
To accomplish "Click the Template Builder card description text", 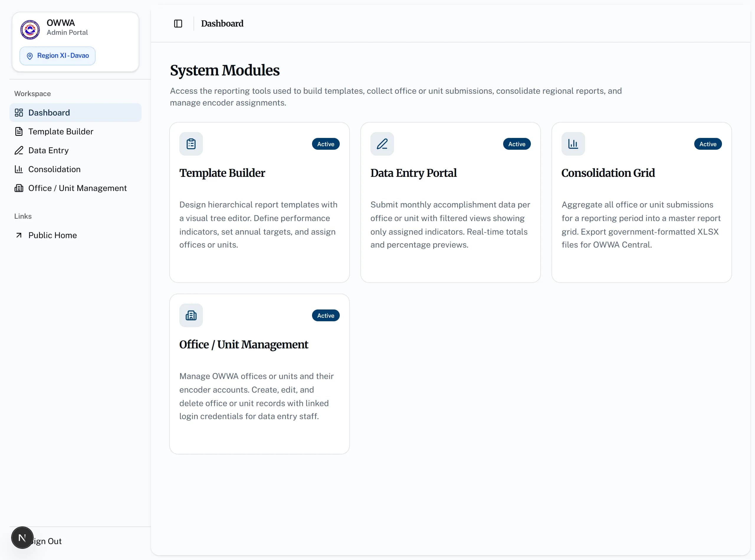I will click(258, 225).
